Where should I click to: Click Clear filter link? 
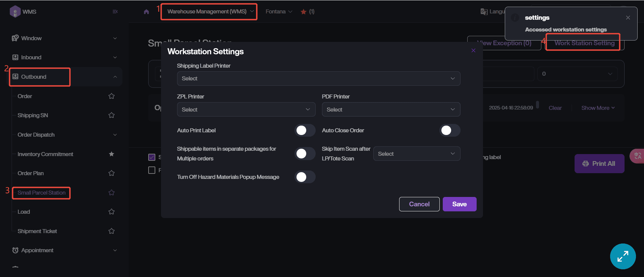click(x=555, y=108)
